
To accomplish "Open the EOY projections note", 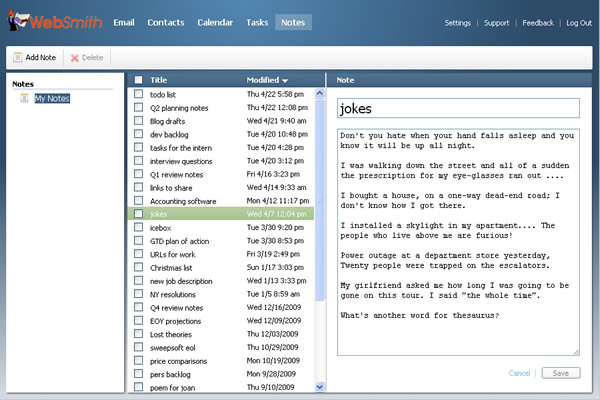I will (x=175, y=321).
